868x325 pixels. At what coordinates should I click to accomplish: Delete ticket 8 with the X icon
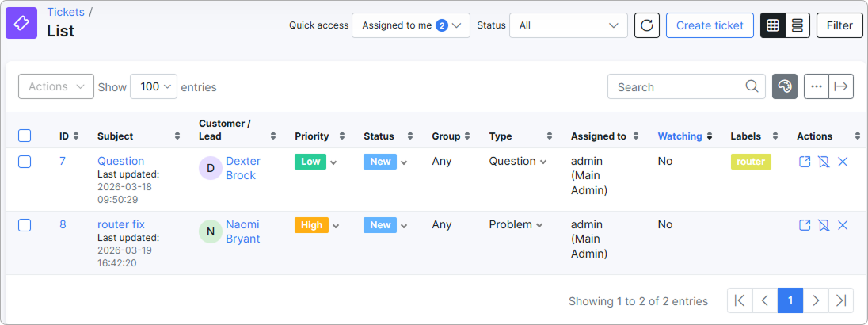pos(843,225)
